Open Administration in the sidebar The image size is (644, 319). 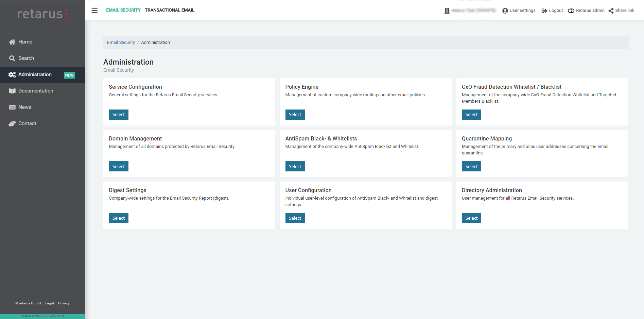coord(42,74)
